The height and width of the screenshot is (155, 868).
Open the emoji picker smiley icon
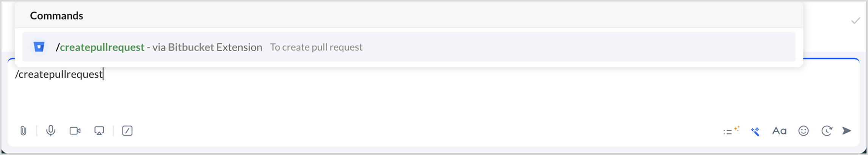tap(804, 131)
